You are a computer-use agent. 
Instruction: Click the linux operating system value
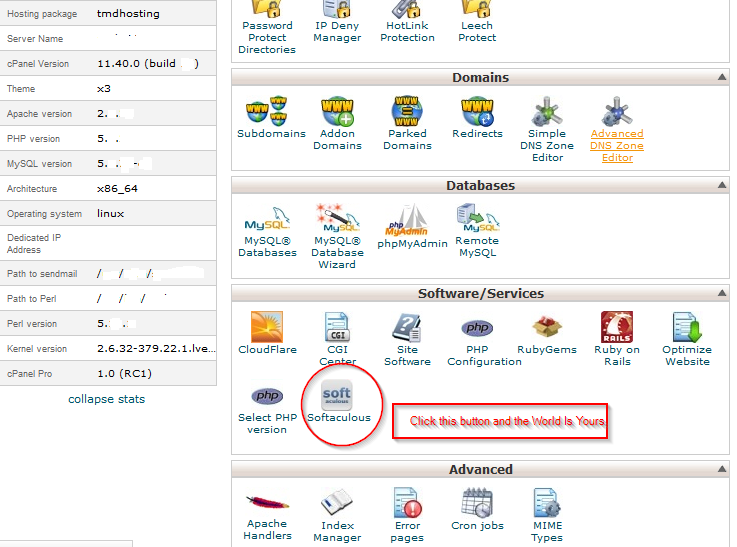coord(110,213)
